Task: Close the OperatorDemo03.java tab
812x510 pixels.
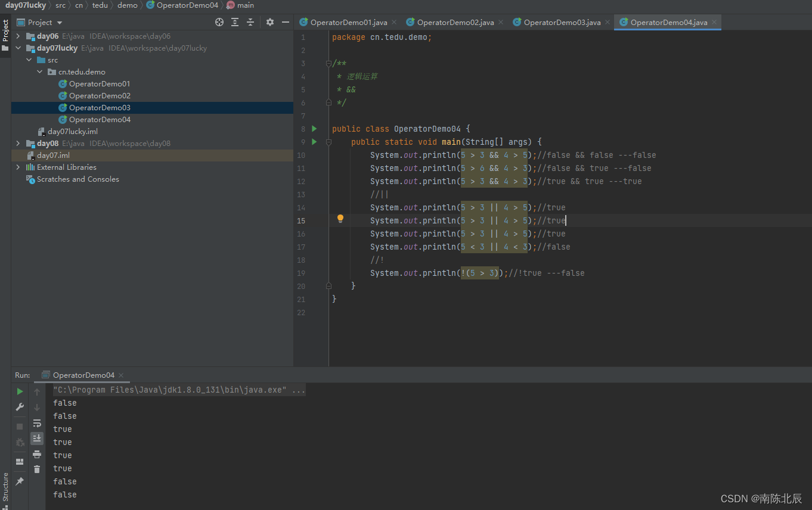Action: pyautogui.click(x=608, y=23)
